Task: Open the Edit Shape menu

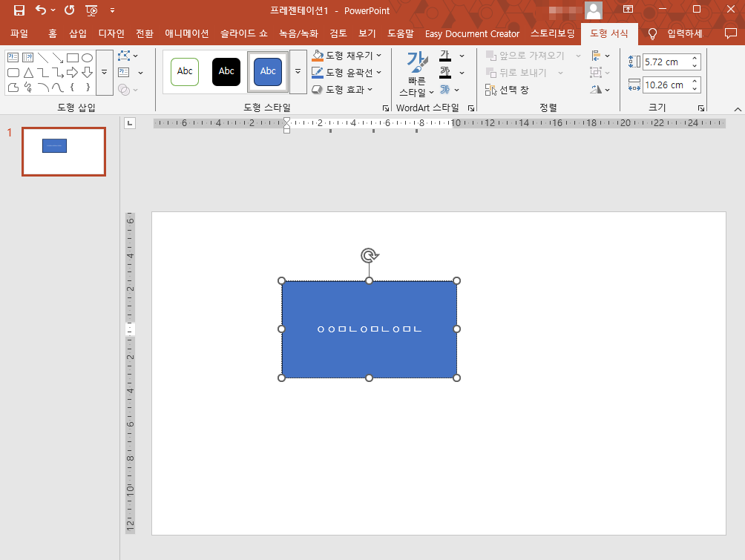Action: 128,56
